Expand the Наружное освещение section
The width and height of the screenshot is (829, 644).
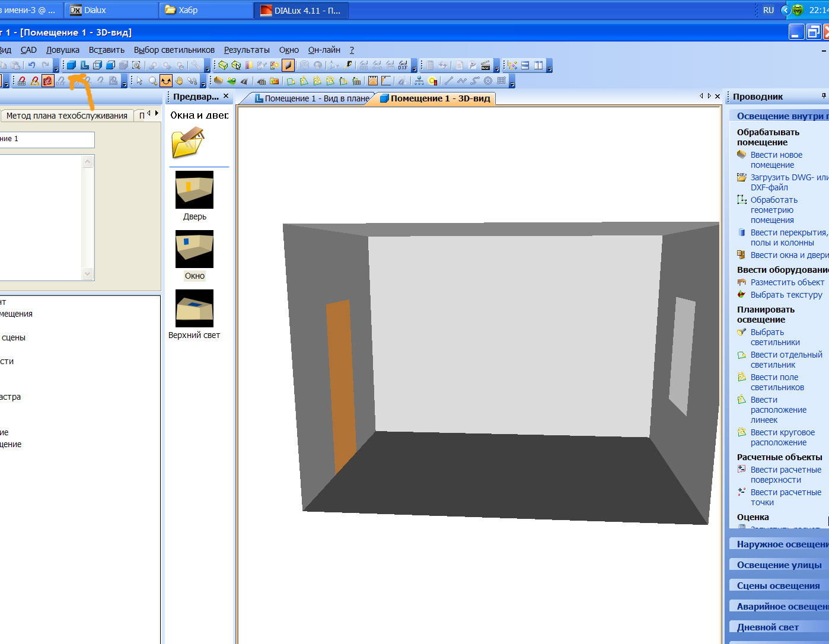pyautogui.click(x=779, y=544)
